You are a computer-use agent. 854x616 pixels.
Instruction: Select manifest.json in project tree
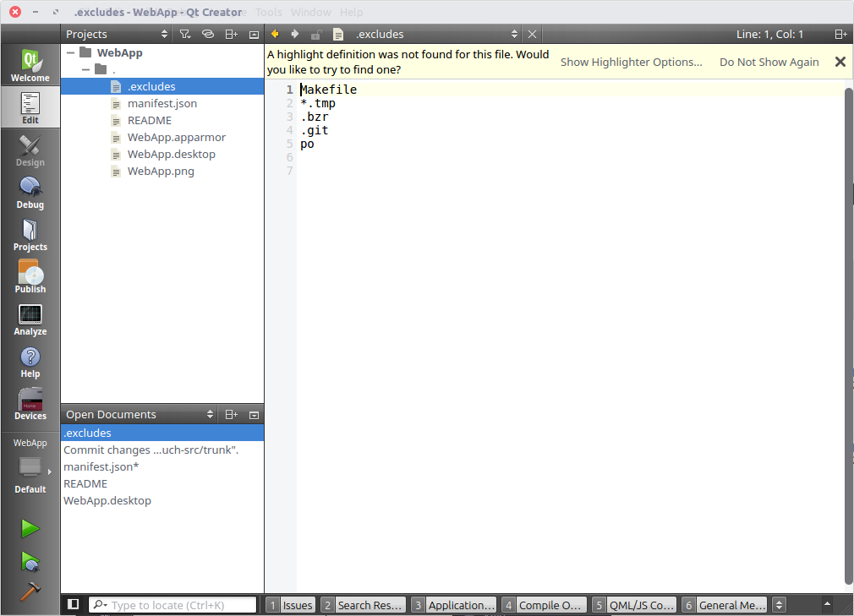click(162, 103)
